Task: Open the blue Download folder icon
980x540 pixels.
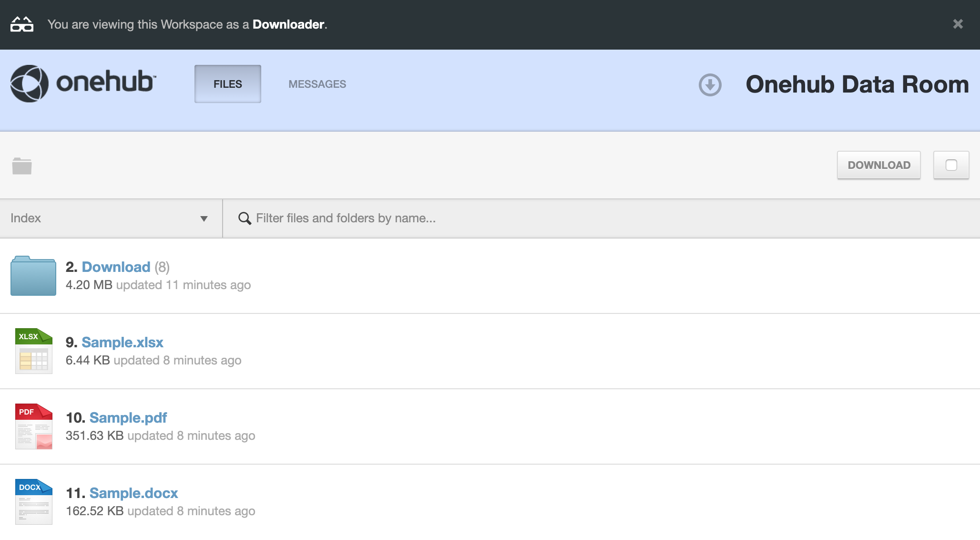Action: (x=33, y=276)
